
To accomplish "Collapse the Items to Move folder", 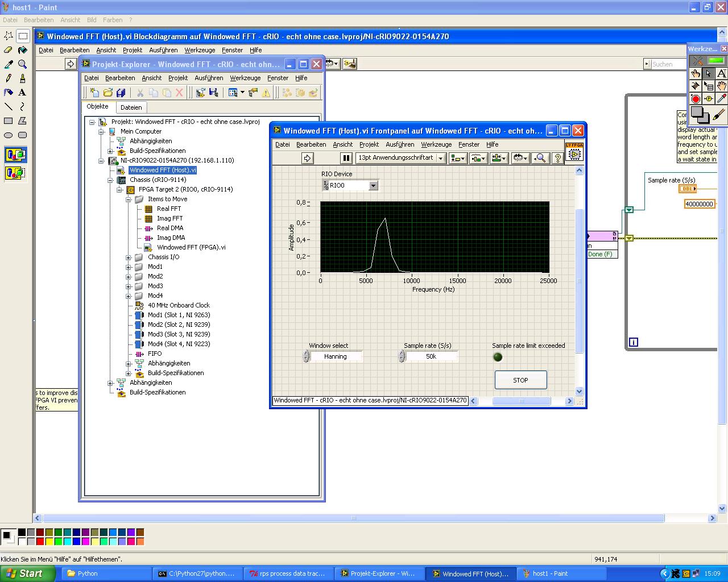I will [129, 199].
